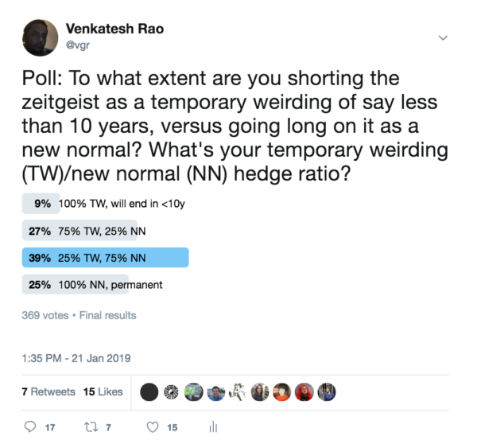The width and height of the screenshot is (477, 448).
Task: Click the highlighted 39% poll result bar
Action: (x=106, y=257)
